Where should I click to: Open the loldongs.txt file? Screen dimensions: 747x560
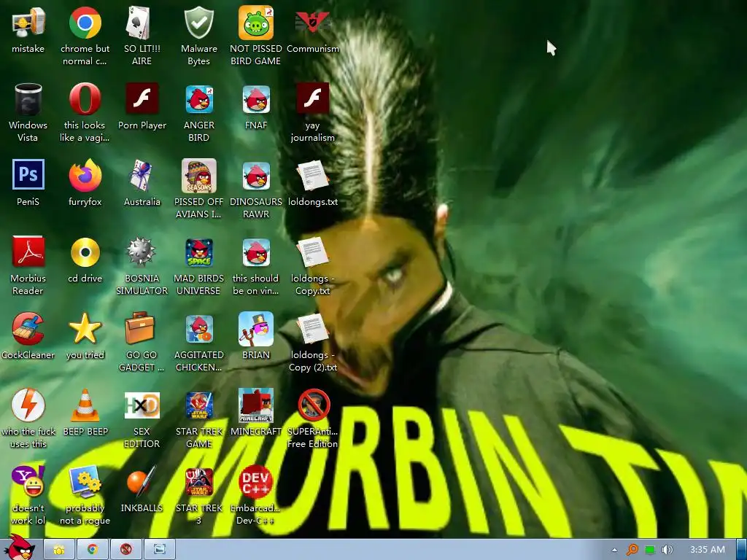tap(312, 176)
